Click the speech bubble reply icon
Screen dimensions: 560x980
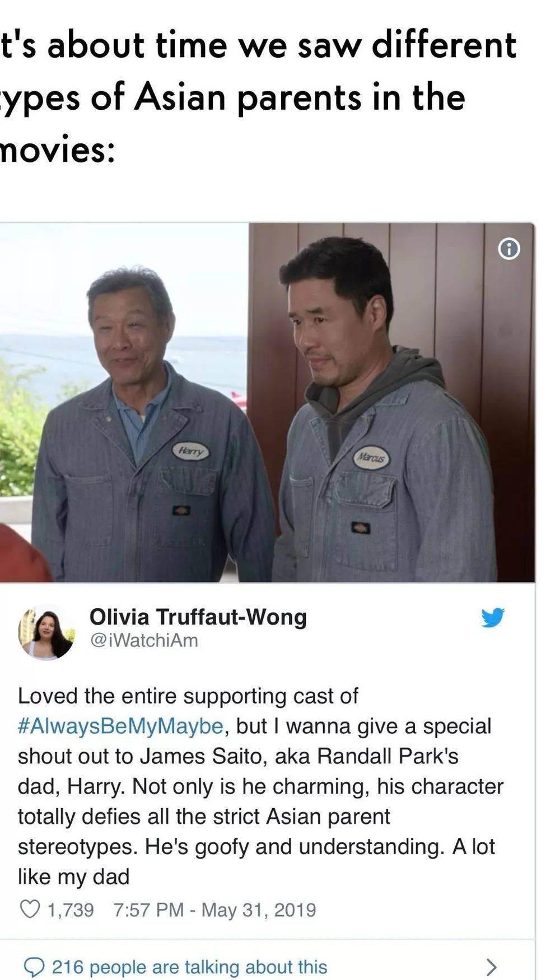click(34, 967)
